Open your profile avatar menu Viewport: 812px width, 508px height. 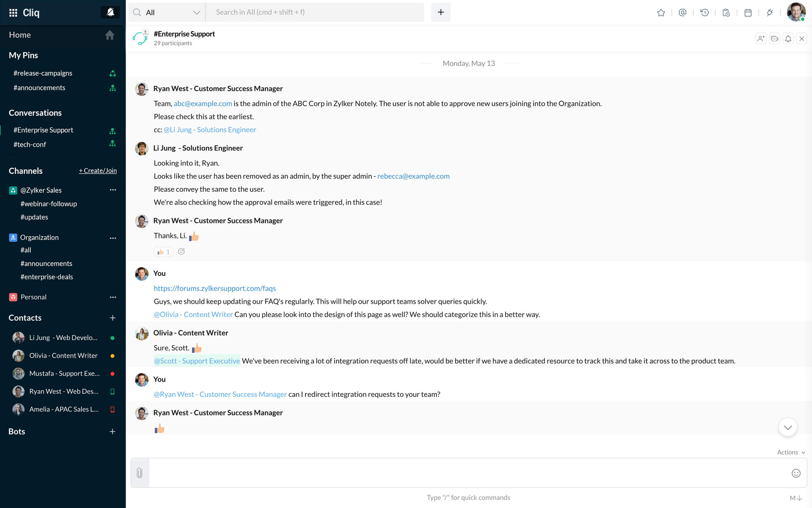tap(796, 12)
